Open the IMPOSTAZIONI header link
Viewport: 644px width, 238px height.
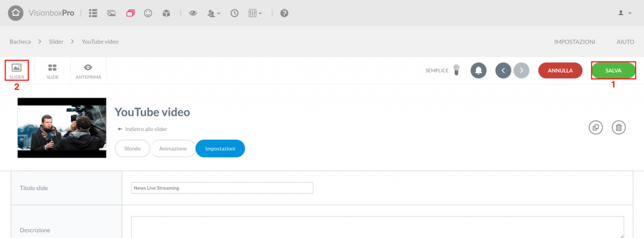point(575,42)
